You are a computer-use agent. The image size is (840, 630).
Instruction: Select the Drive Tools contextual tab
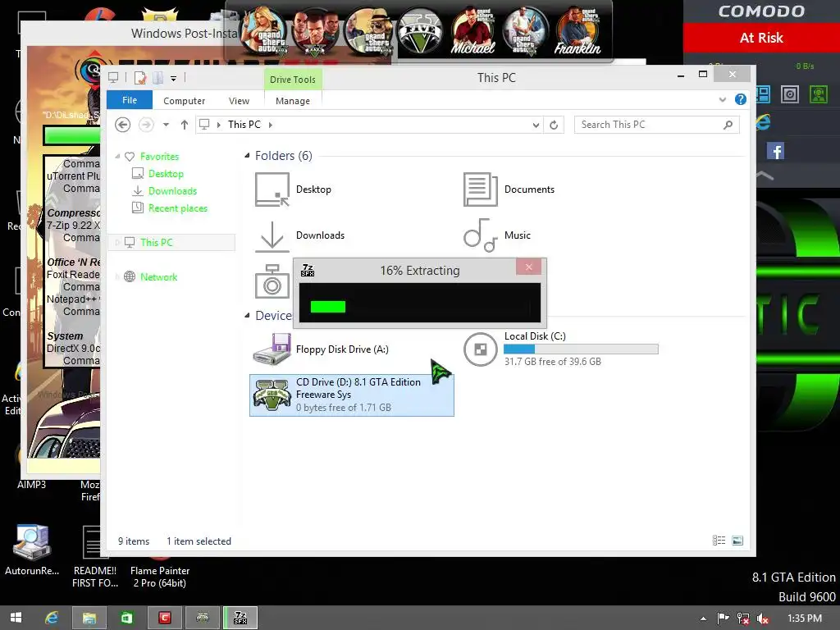coord(293,80)
